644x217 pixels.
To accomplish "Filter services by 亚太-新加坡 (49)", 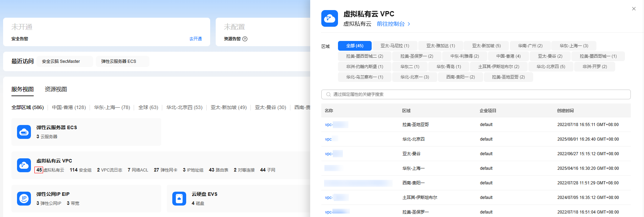I will 229,108.
